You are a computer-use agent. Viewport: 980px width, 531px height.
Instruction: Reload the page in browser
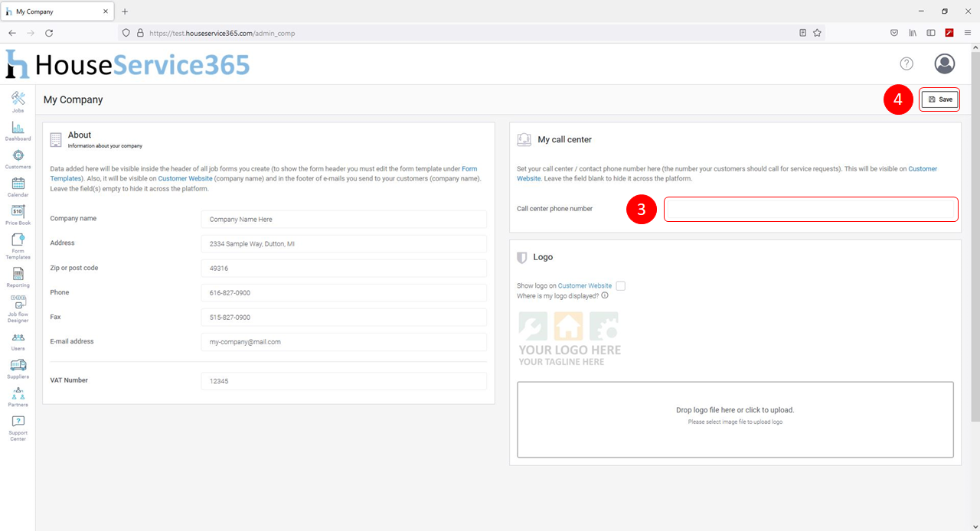49,33
